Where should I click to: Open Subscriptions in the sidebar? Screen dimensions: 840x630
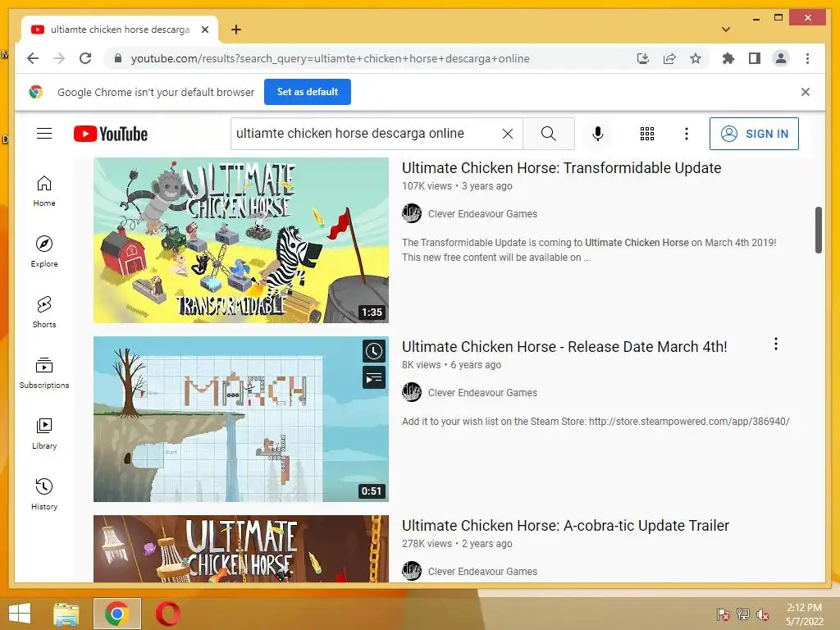(x=44, y=373)
